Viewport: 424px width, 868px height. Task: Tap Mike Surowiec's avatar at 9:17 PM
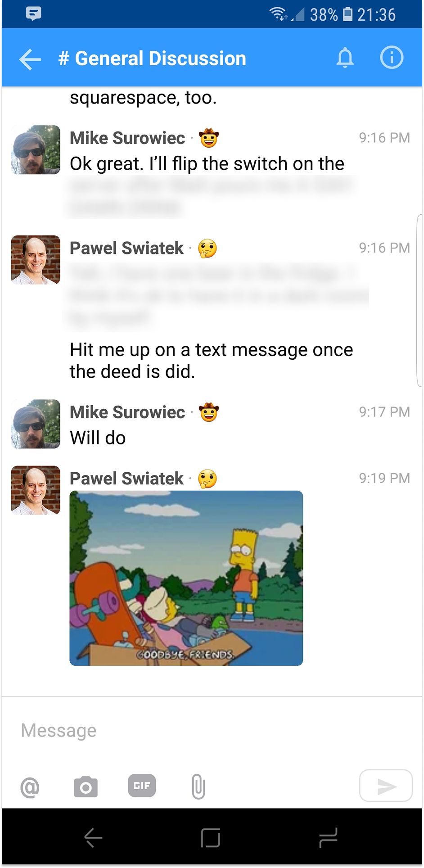coord(36,424)
